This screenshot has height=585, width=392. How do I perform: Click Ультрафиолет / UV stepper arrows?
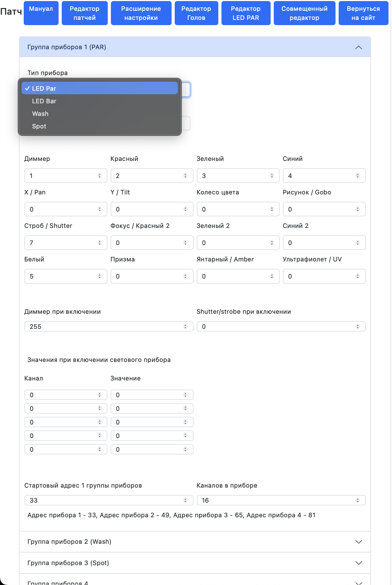358,276
